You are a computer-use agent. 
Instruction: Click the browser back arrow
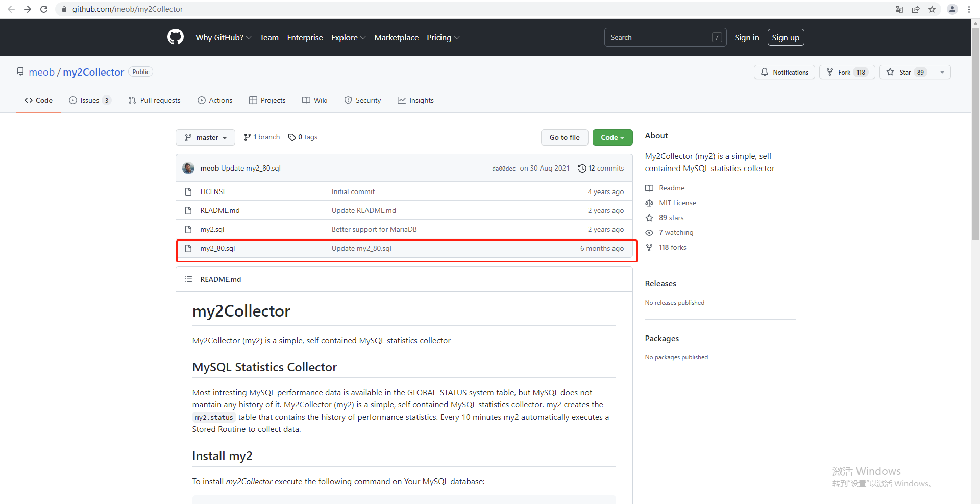click(x=11, y=9)
